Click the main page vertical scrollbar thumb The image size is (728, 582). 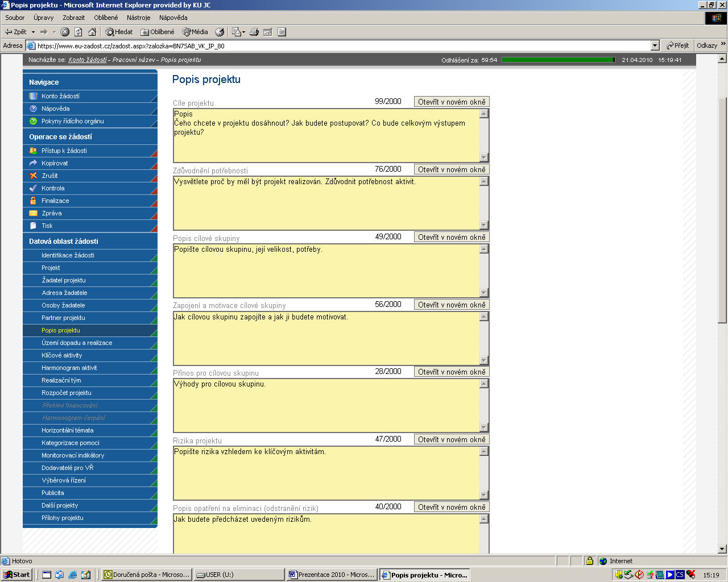click(722, 210)
